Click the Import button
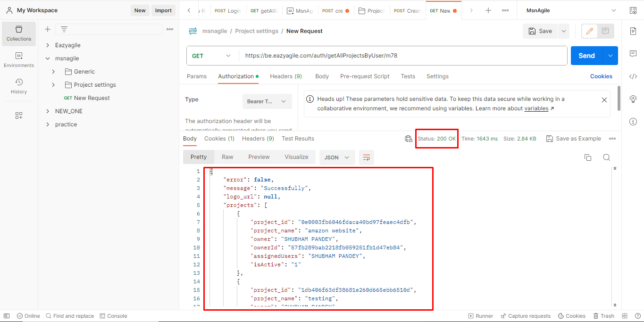Viewport: 644px width, 322px height. (163, 10)
